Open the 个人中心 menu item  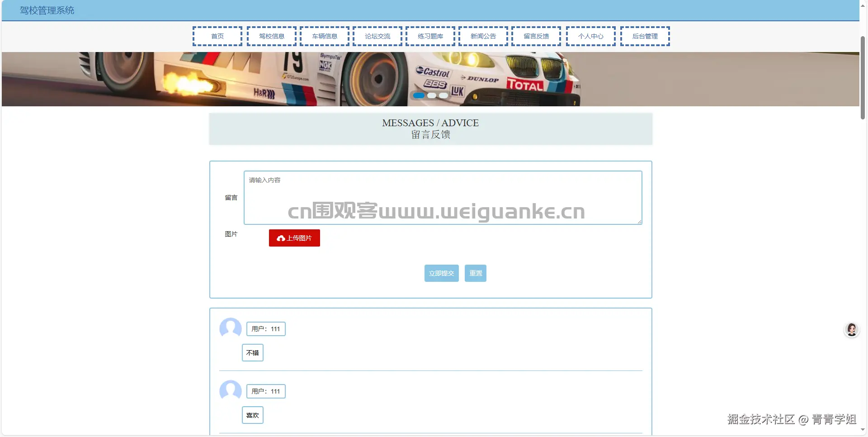pos(590,36)
